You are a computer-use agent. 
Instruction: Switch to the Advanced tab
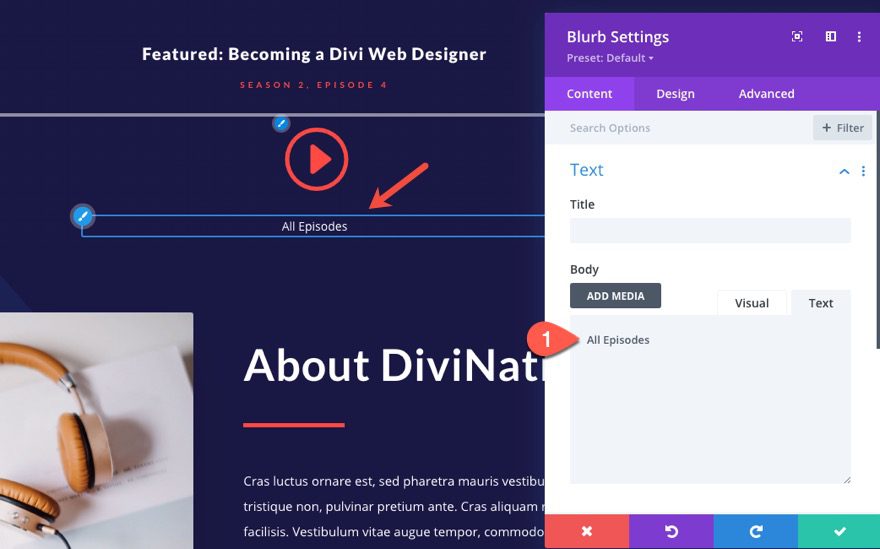tap(766, 94)
